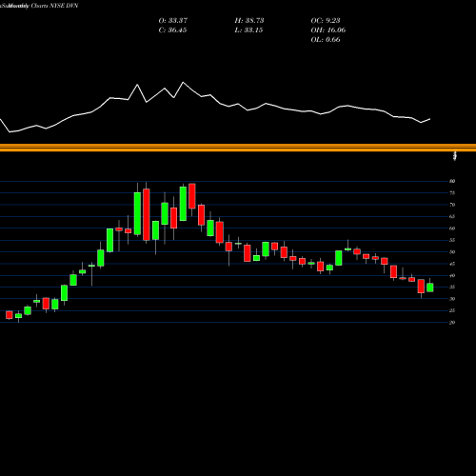Click the 70 price axis label

point(452,205)
